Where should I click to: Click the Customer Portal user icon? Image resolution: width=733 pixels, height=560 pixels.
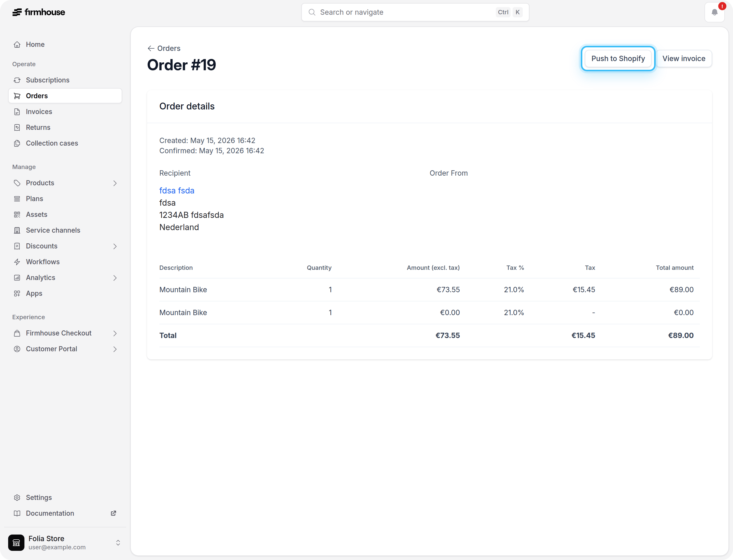(17, 349)
